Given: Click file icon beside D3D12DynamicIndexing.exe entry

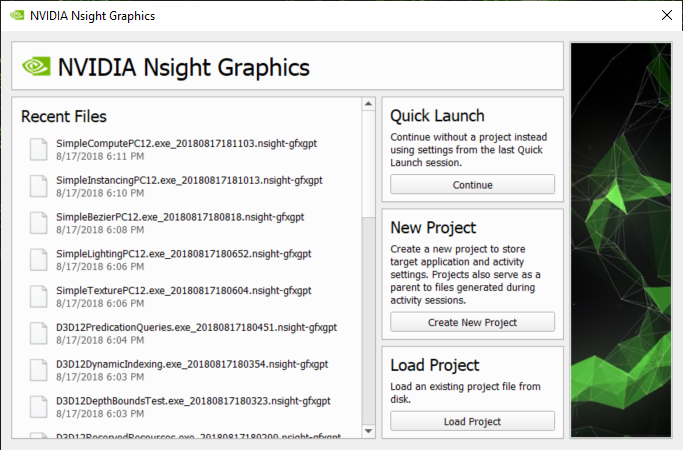Looking at the screenshot, I should (x=39, y=369).
